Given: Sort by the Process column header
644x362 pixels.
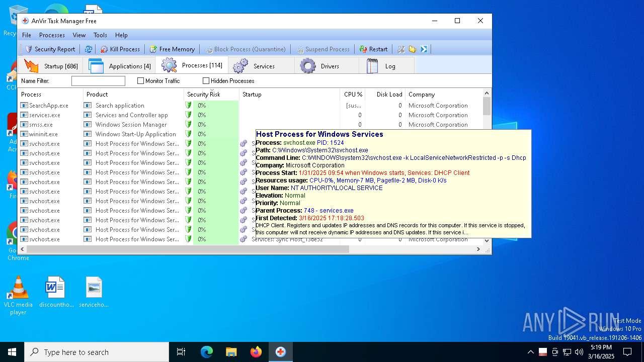Looking at the screenshot, I should (x=50, y=94).
